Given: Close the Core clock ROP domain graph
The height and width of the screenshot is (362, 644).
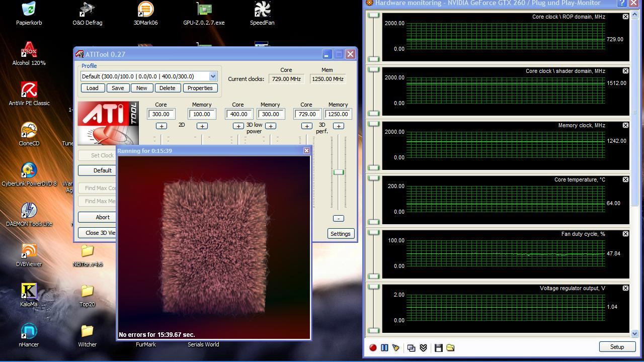Looking at the screenshot, I should click(x=625, y=17).
